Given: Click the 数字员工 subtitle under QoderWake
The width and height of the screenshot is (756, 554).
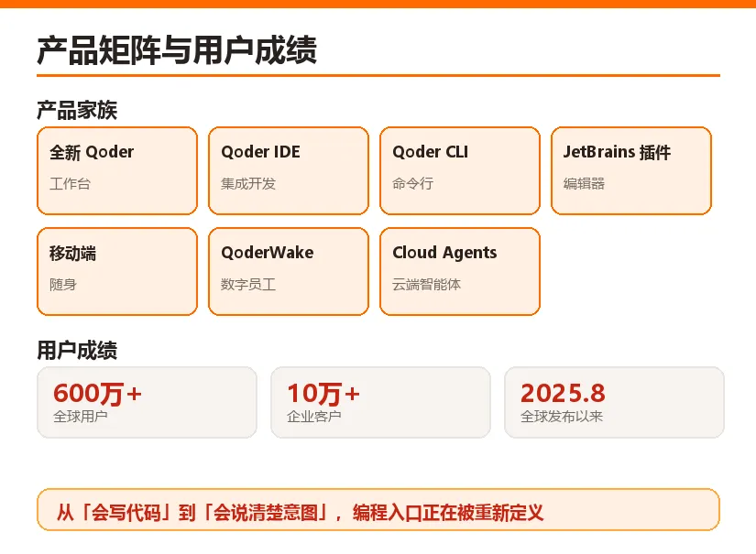Looking at the screenshot, I should tap(248, 284).
